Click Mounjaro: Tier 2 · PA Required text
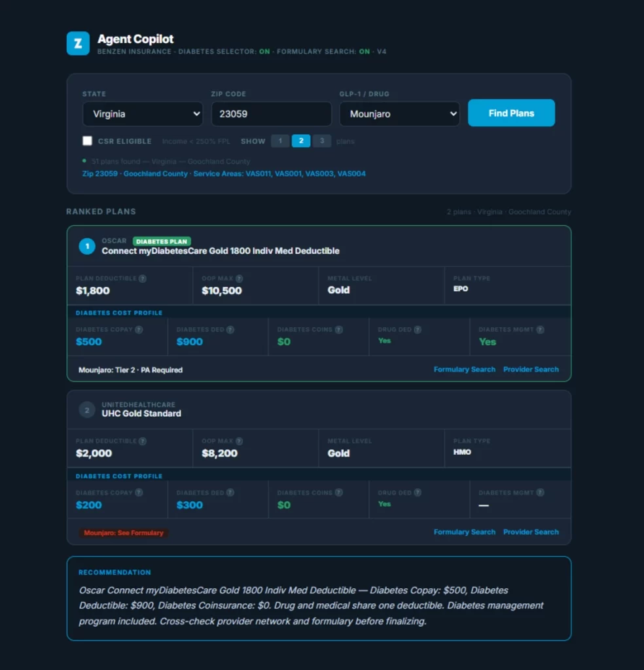Screen dimensions: 644x670 pos(130,370)
